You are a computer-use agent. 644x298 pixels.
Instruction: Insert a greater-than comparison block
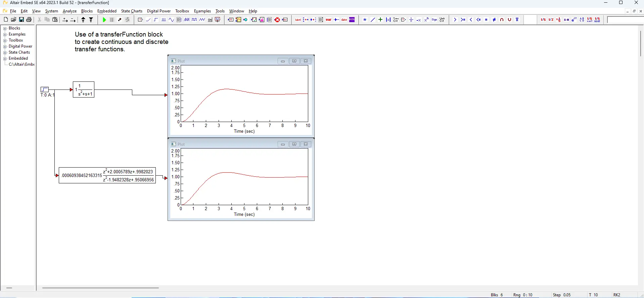pos(455,20)
